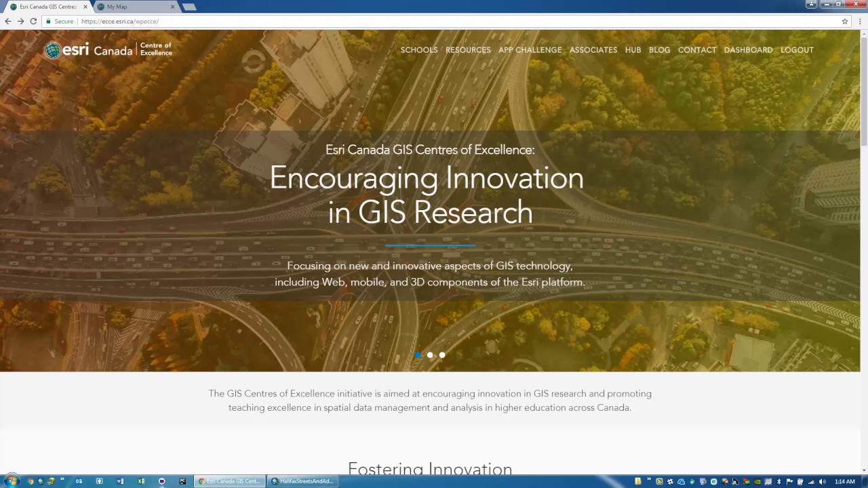Open the Windows Start button
868x488 pixels.
(x=12, y=481)
